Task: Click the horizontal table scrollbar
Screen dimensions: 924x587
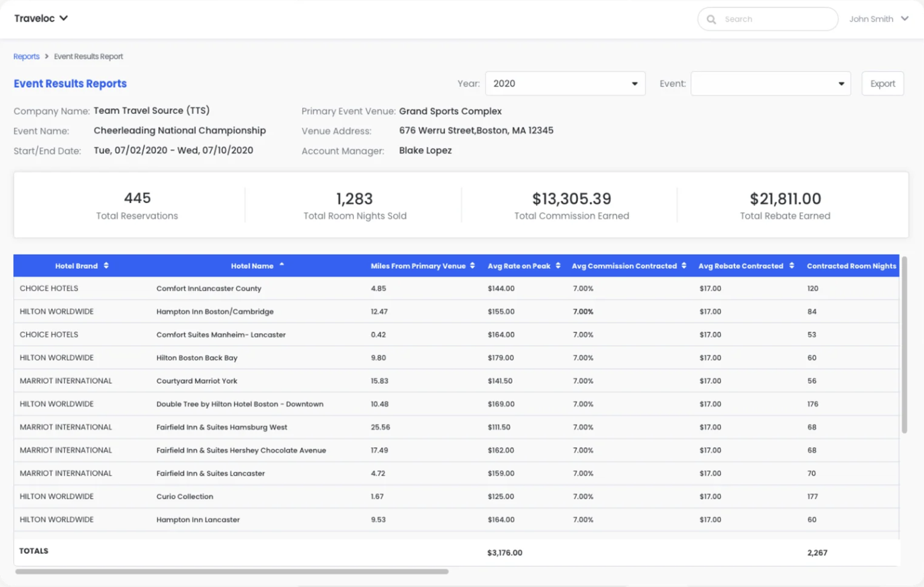Action: pos(232,572)
